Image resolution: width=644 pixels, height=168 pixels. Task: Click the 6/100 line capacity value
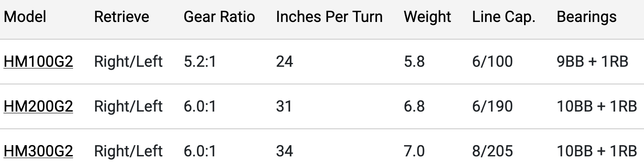coord(492,62)
